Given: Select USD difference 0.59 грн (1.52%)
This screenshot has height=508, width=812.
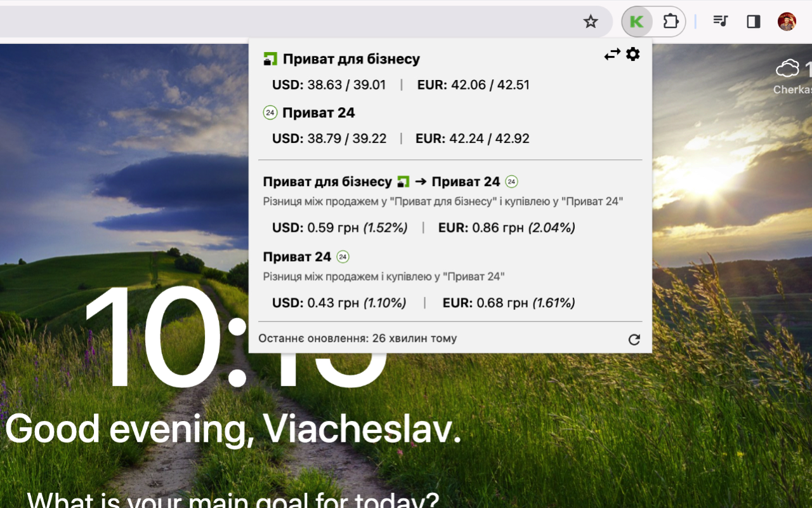Looking at the screenshot, I should point(340,227).
